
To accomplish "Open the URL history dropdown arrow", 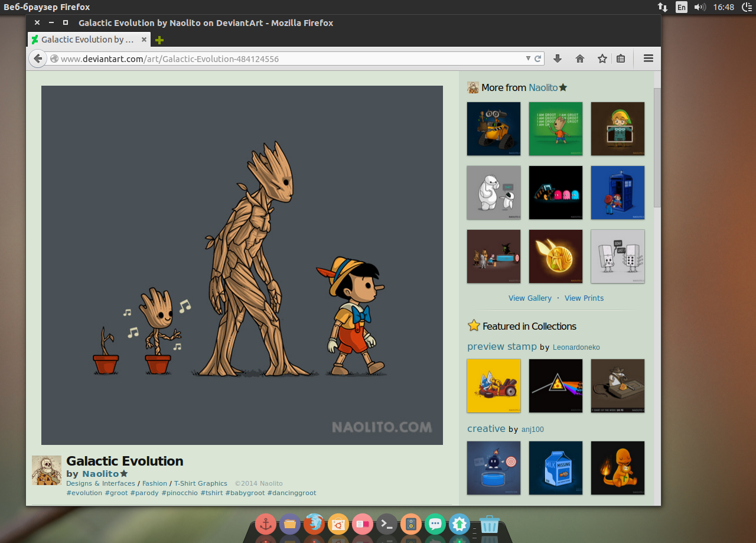I will 529,58.
